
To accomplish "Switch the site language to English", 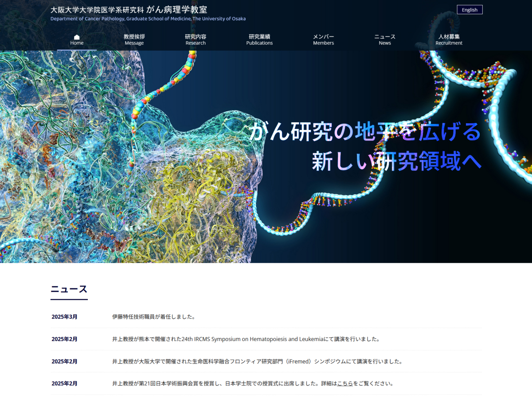I will pos(469,10).
